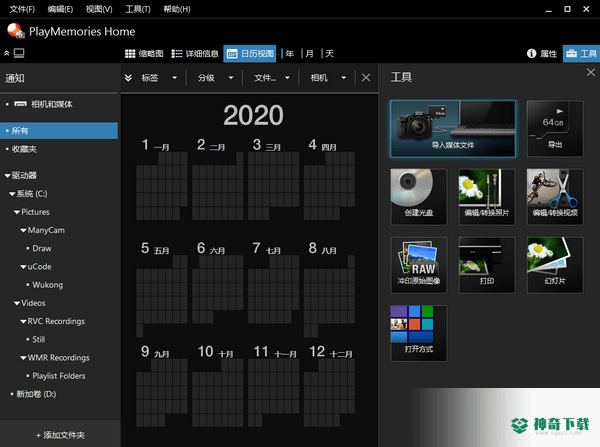600x447 pixels.
Task: Open the 工具(T) menu
Action: click(x=138, y=9)
